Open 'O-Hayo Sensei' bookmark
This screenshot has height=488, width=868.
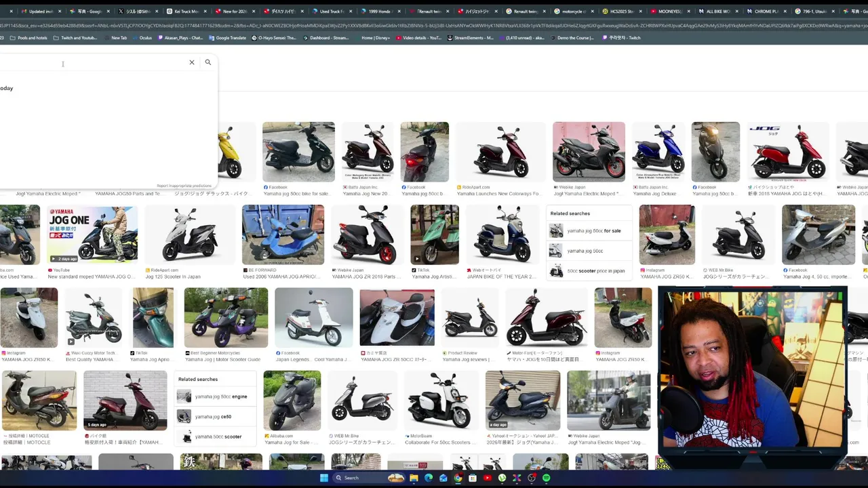[275, 38]
